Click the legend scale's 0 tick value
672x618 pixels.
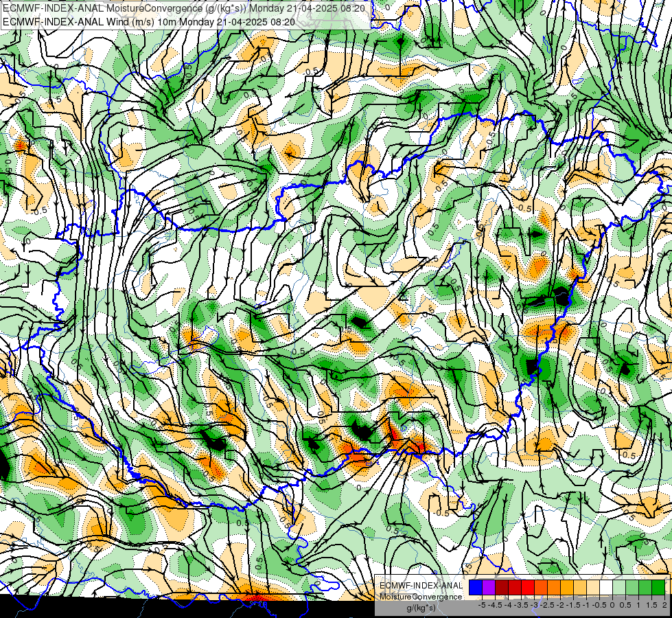point(612,605)
